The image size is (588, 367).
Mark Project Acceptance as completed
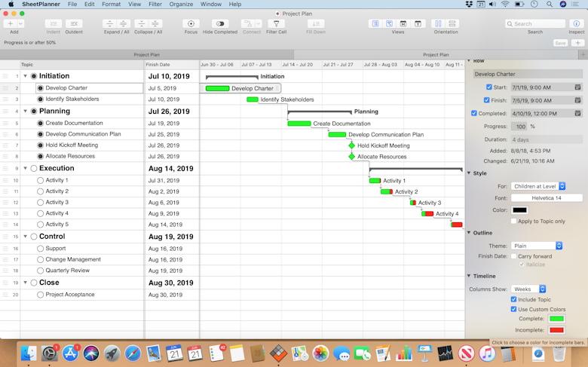41,295
